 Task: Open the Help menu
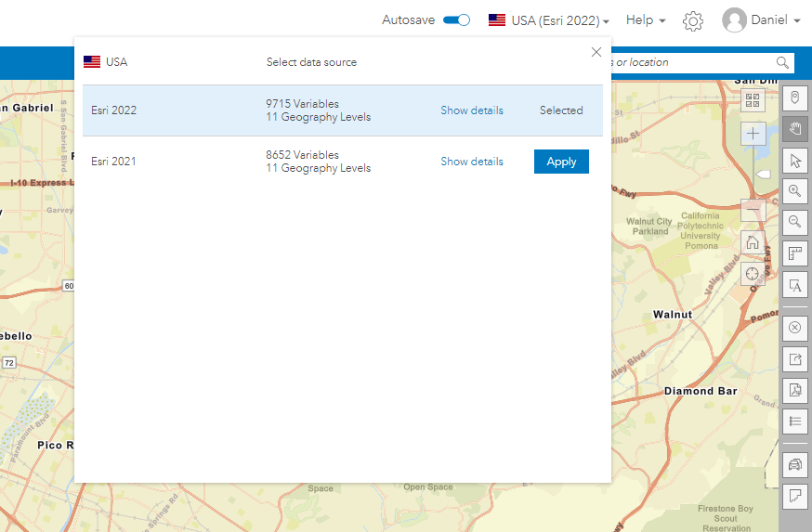pyautogui.click(x=646, y=20)
